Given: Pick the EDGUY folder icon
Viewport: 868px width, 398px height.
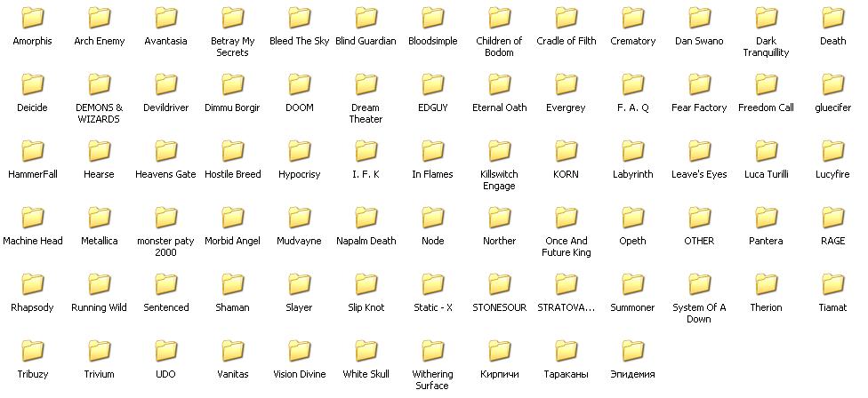Looking at the screenshot, I should pyautogui.click(x=433, y=84).
